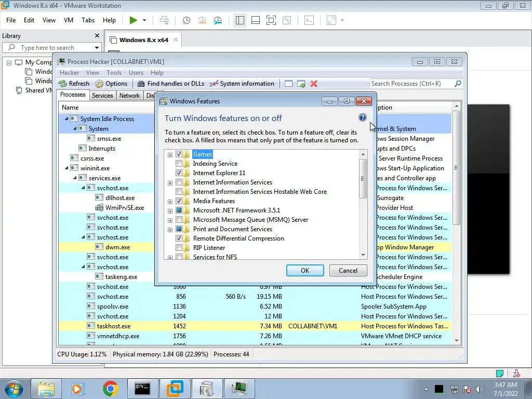Collapse My Computer tree node in Library
This screenshot has height=399, width=532.
click(9, 63)
